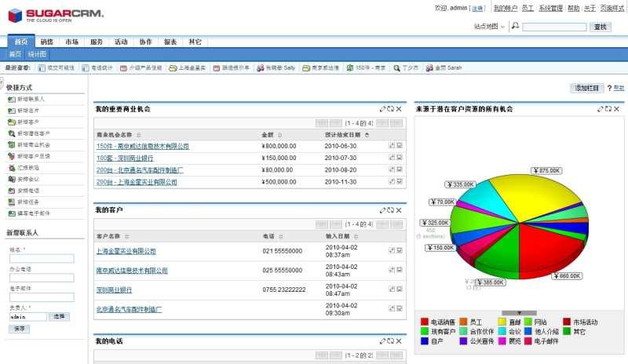The height and width of the screenshot is (364, 628).
Task: Click the ¥875.00K pie chart label
Action: (x=546, y=170)
